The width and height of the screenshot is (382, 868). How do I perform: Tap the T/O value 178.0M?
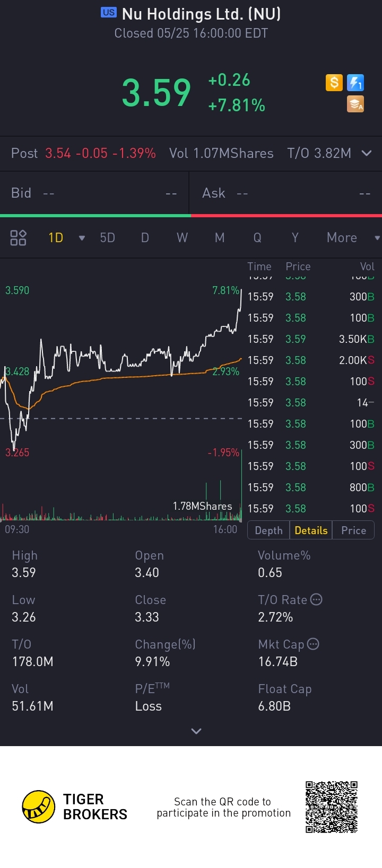tap(32, 662)
